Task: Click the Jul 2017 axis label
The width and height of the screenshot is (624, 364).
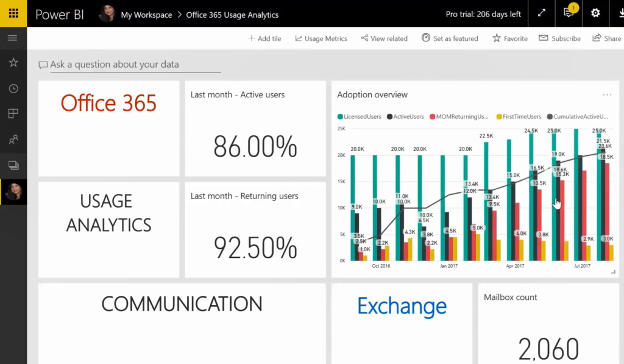Action: tap(582, 266)
